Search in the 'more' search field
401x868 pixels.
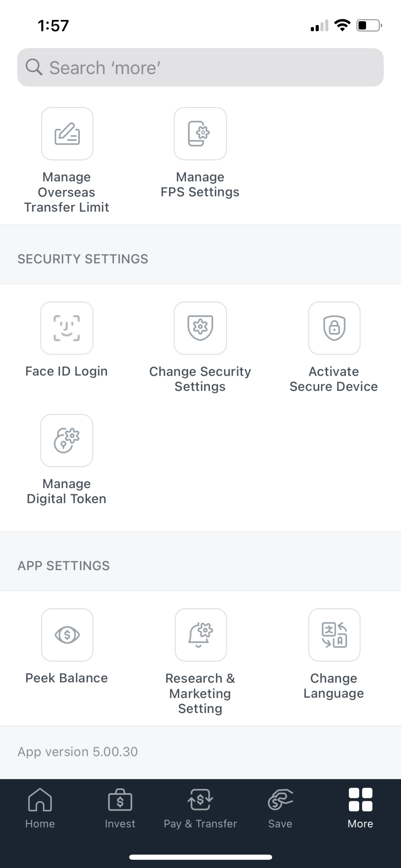click(206, 68)
